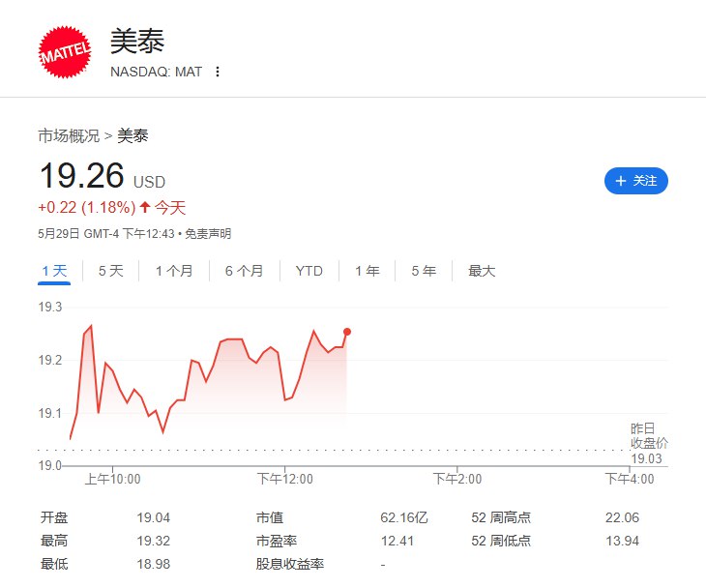The image size is (706, 588).
Task: Click the 19.26 price value
Action: pos(81,176)
